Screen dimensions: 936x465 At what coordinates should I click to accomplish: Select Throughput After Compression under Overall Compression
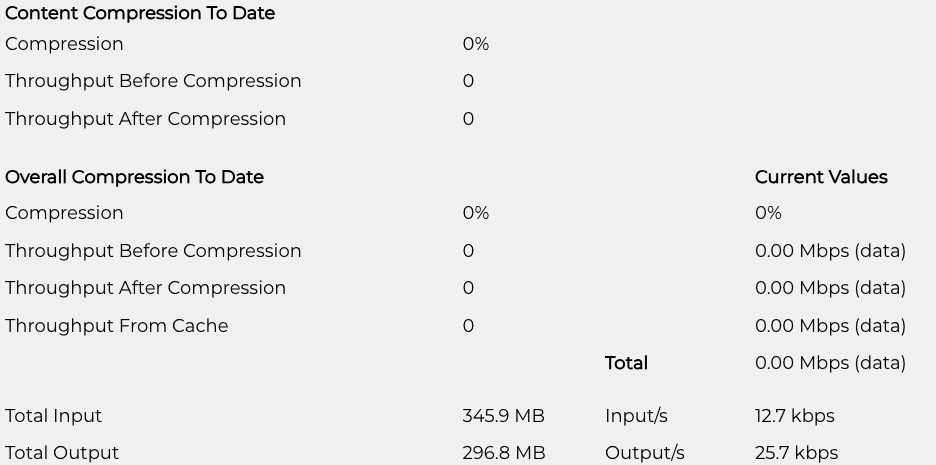(x=145, y=288)
